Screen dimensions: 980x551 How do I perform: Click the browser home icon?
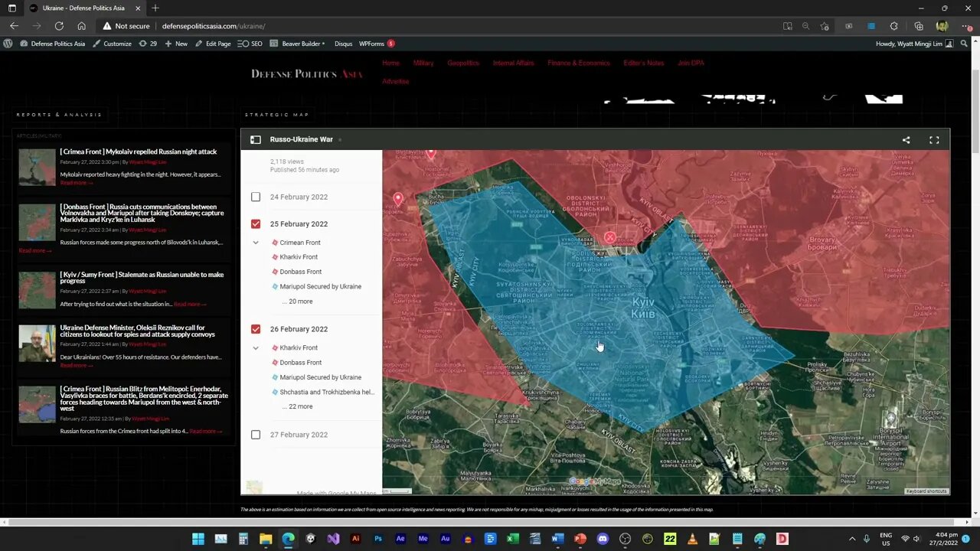[81, 26]
